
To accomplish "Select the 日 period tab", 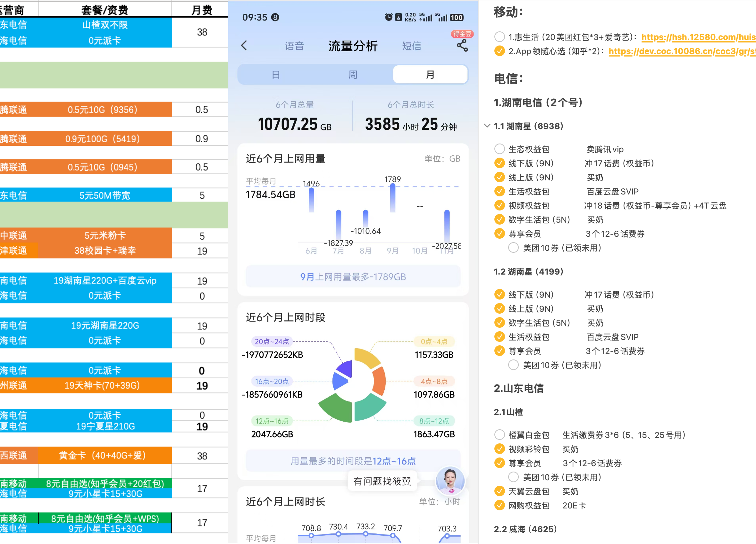I will [276, 75].
